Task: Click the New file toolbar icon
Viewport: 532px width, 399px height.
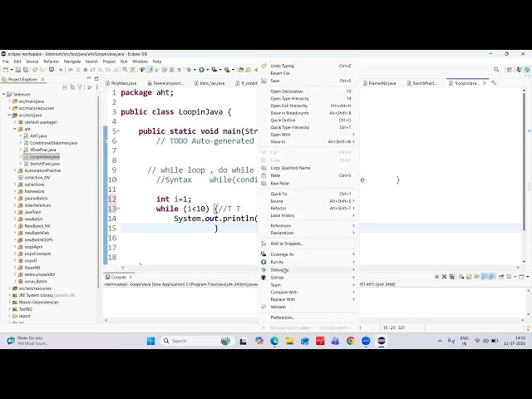Action: point(6,70)
